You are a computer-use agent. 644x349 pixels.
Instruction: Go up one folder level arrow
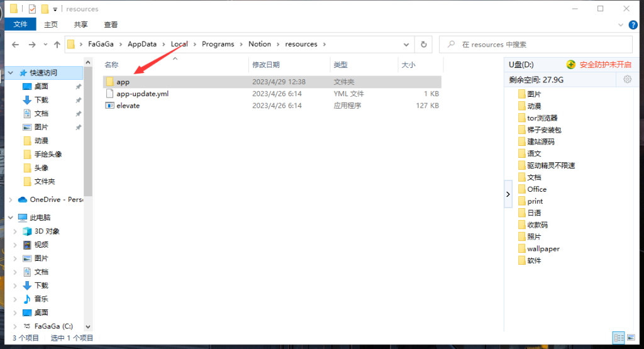point(57,45)
